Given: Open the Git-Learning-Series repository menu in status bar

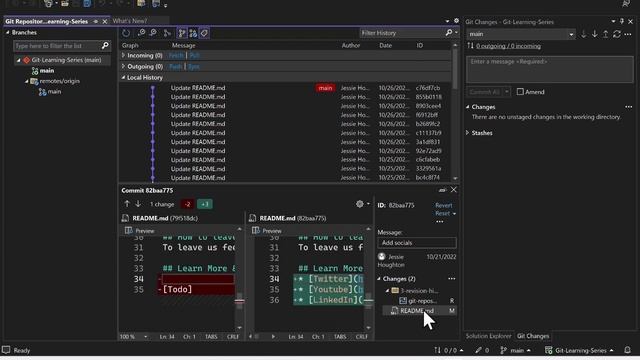Looking at the screenshot, I should pos(579,350).
